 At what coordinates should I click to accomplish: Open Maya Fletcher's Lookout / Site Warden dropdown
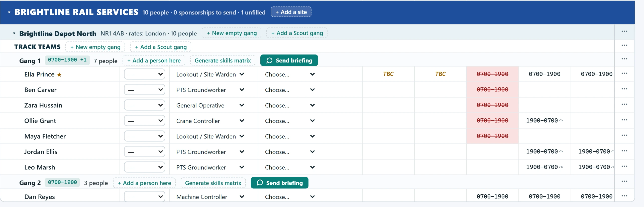coord(210,136)
